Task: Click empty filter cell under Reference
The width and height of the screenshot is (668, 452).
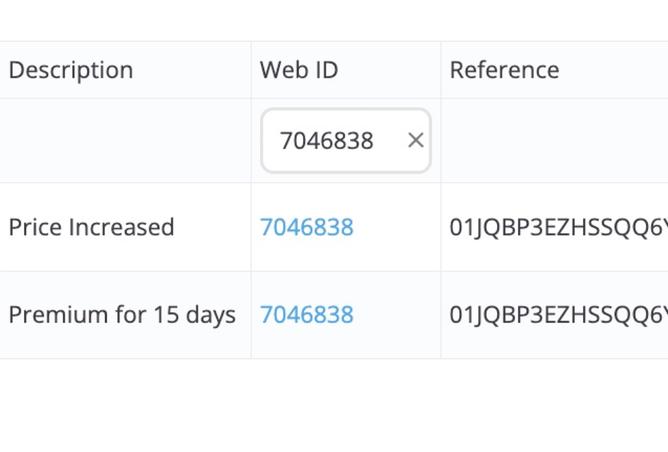Action: [x=554, y=141]
